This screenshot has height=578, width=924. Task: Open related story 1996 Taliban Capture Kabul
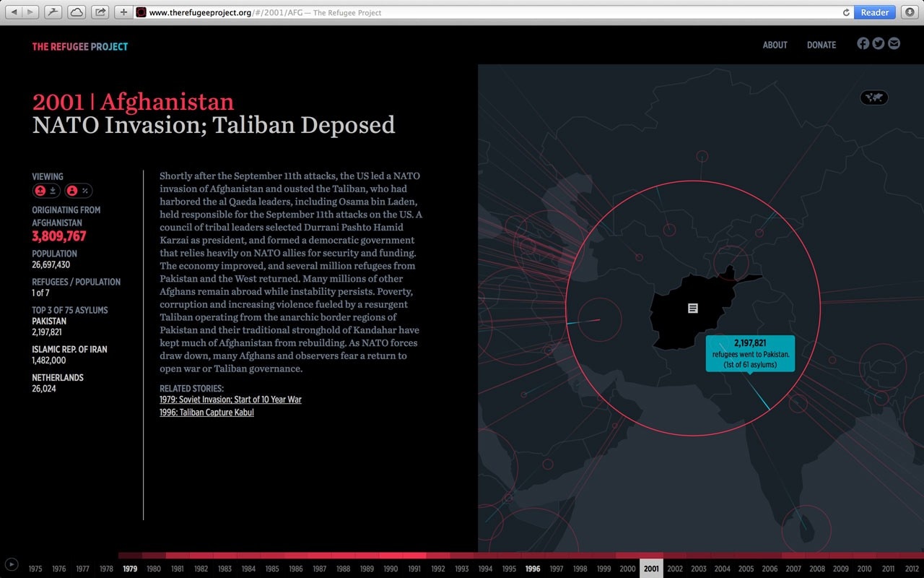(x=206, y=413)
